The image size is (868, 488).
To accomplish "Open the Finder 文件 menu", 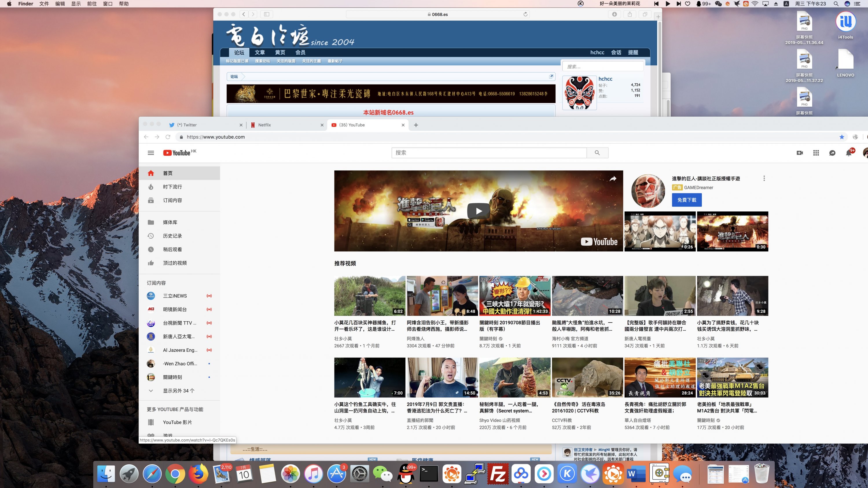I will coord(44,4).
